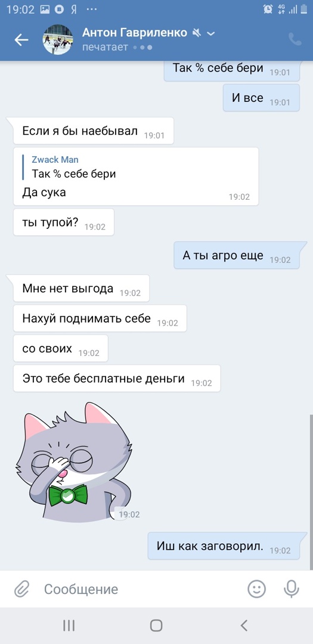
Task: Open Антон Гавриленко's profile avatar
Action: pyautogui.click(x=58, y=39)
